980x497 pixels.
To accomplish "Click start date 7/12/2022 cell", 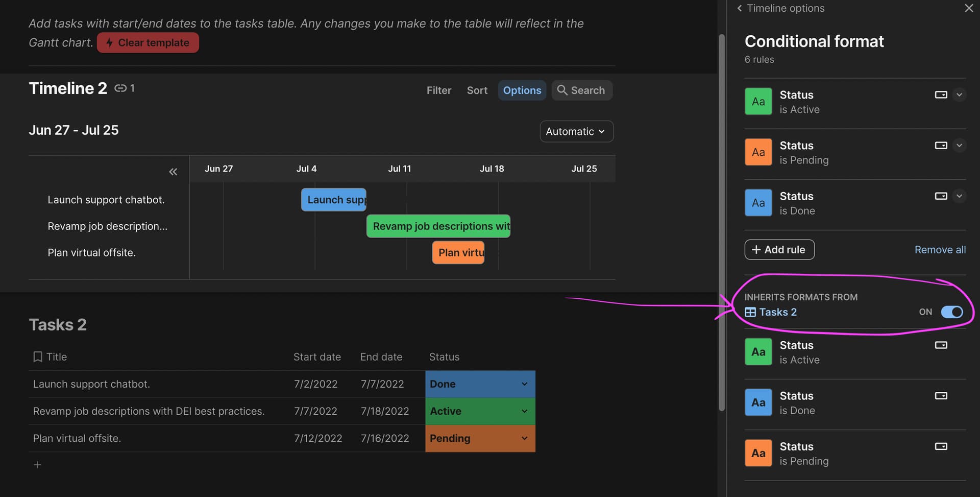I will 318,438.
